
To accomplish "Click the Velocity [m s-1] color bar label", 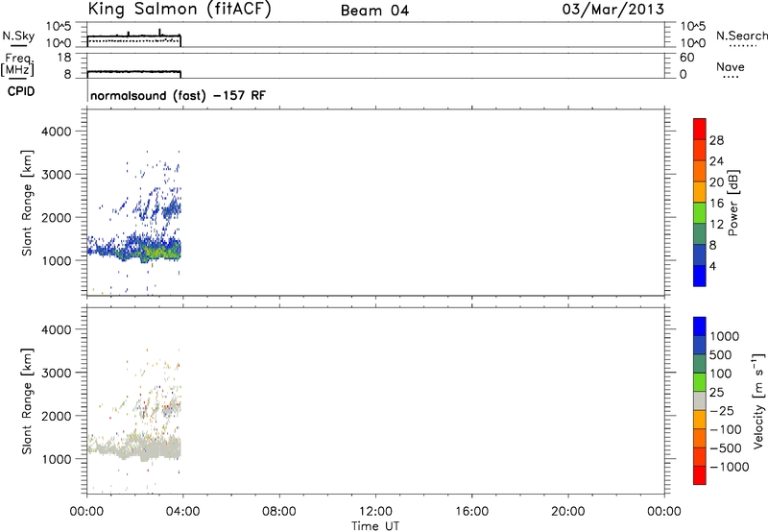I will [758, 400].
